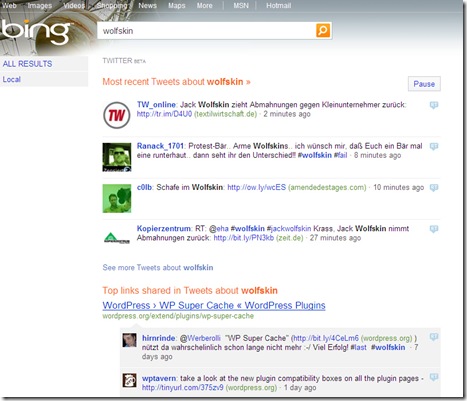Click #last hashtag link
Viewport: 467px width, 401px height.
pyautogui.click(x=358, y=347)
